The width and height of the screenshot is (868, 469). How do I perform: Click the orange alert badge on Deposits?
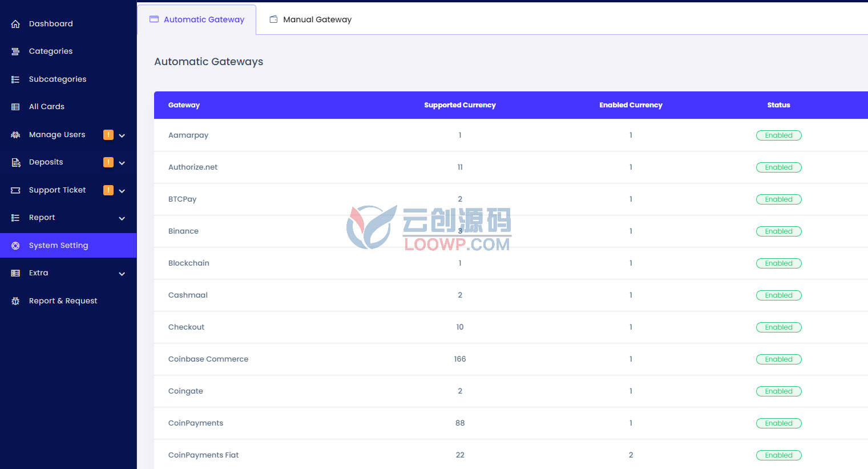(108, 162)
